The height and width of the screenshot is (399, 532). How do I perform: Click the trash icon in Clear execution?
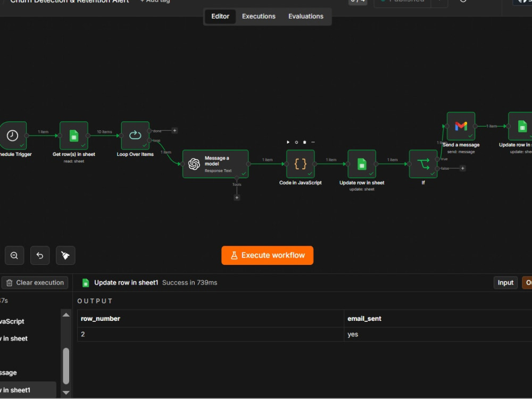click(10, 282)
